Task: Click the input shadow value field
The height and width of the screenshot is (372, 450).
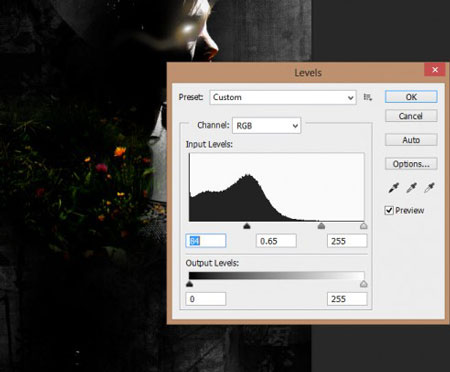Action: click(206, 241)
